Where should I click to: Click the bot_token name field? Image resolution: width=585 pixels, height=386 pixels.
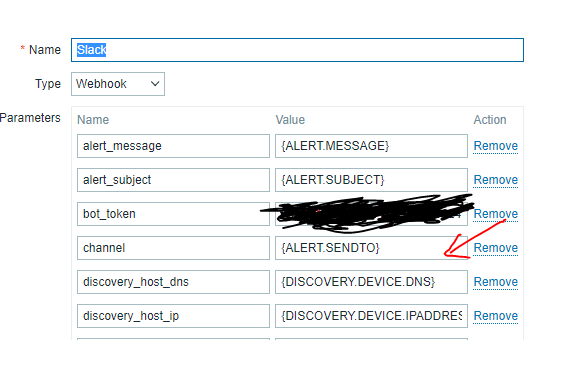tap(173, 214)
